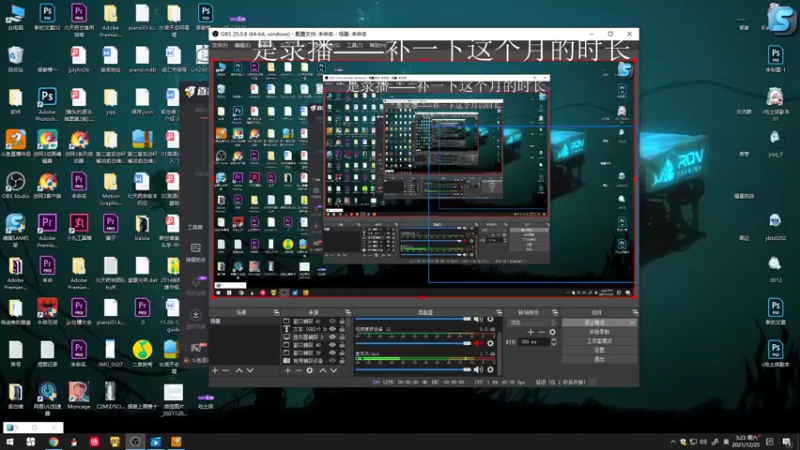Toggle visibility of 视频捕获设备 source
This screenshot has width=800, height=450.
(333, 360)
